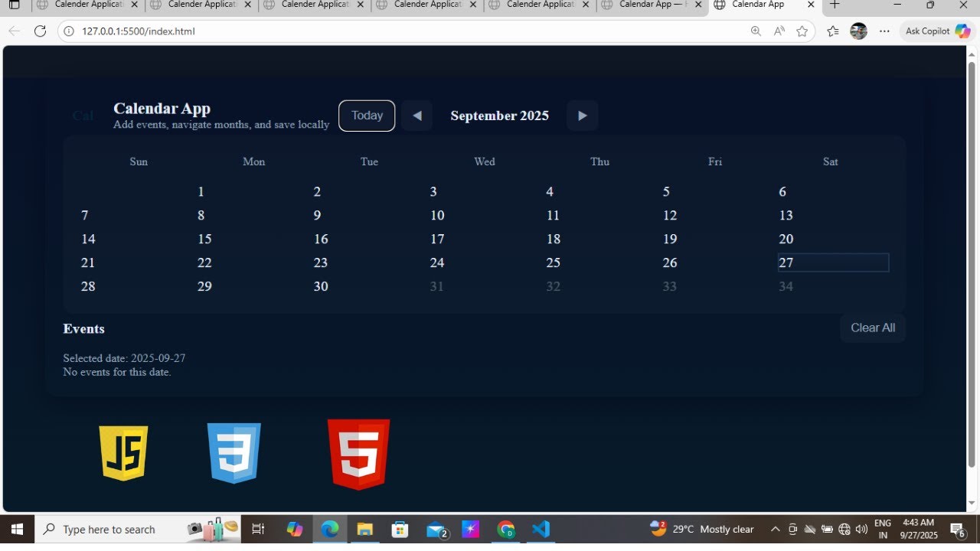Go to the previous month arrow
This screenshot has height=551, width=980.
point(417,116)
